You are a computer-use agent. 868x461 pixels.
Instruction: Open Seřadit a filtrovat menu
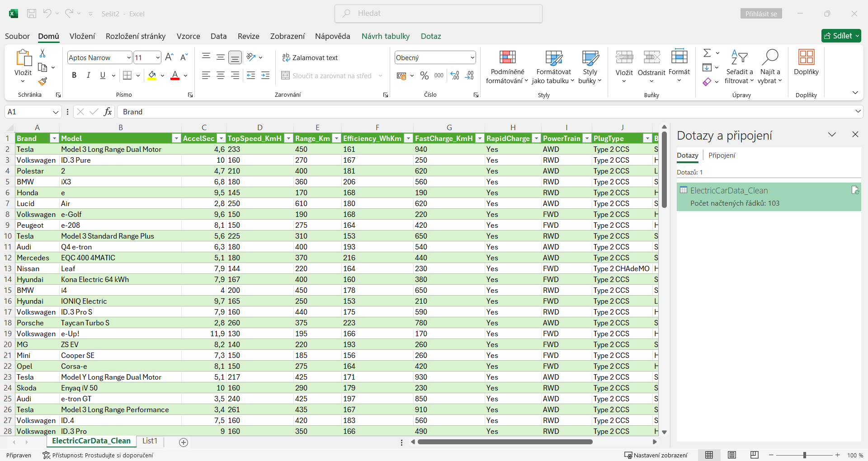coord(739,67)
